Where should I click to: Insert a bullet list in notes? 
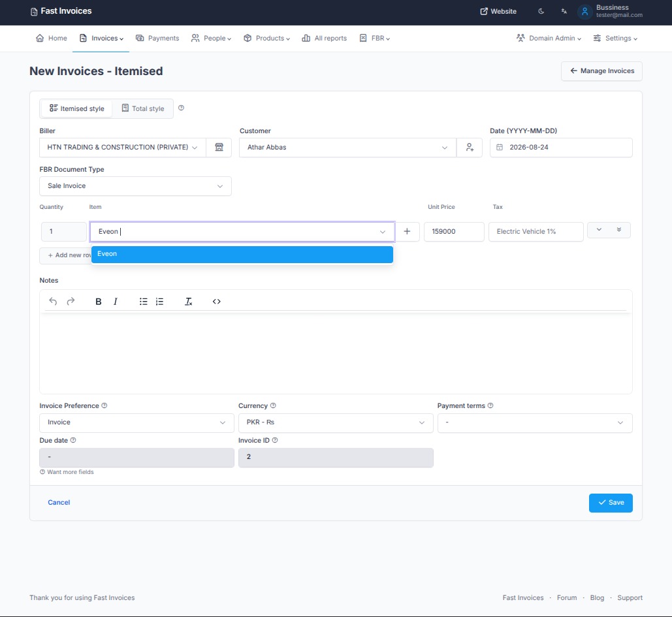[143, 302]
